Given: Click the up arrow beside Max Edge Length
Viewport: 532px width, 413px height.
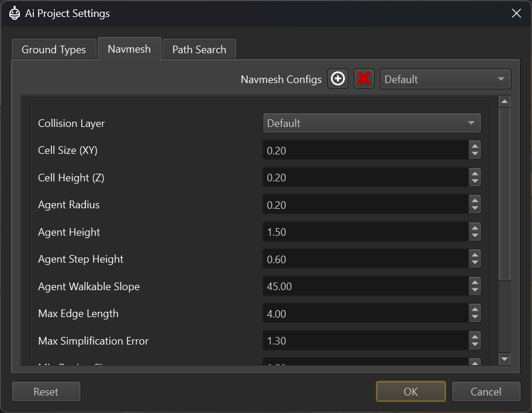Looking at the screenshot, I should [475, 310].
